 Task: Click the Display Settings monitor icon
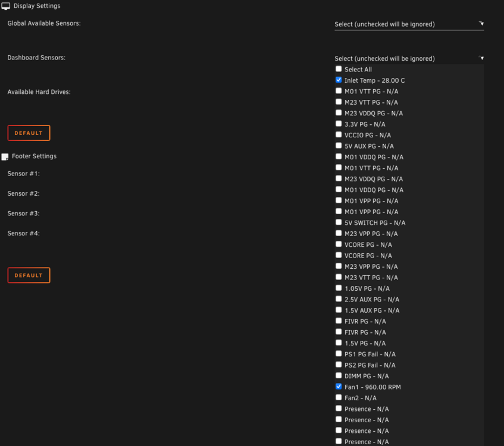coord(5,6)
